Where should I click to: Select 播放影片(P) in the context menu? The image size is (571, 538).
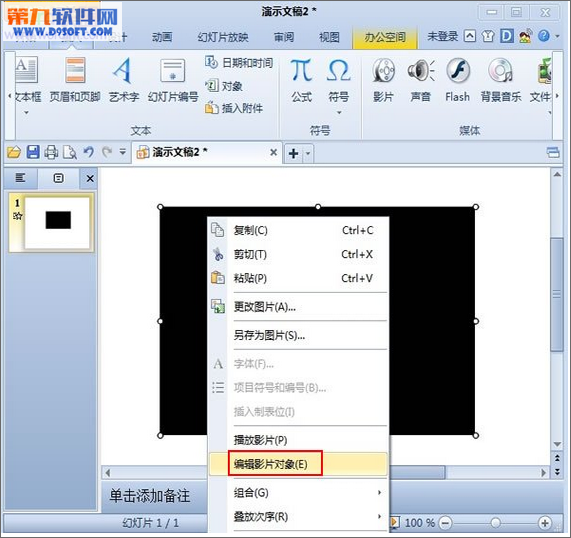(x=298, y=440)
